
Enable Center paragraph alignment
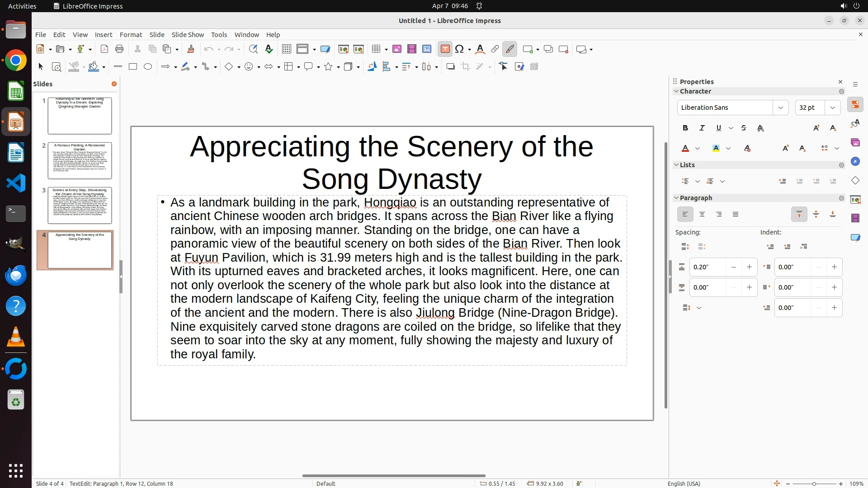[x=702, y=215]
